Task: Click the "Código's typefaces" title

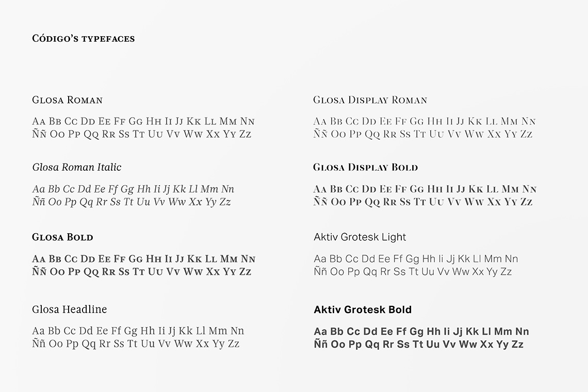Action: coord(83,39)
